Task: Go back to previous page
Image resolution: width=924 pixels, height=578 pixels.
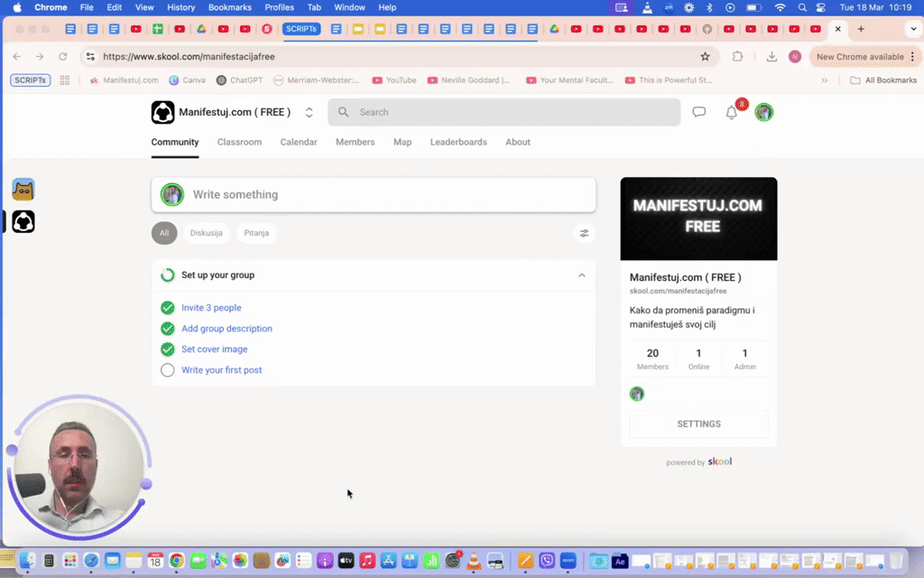Action: click(16, 57)
